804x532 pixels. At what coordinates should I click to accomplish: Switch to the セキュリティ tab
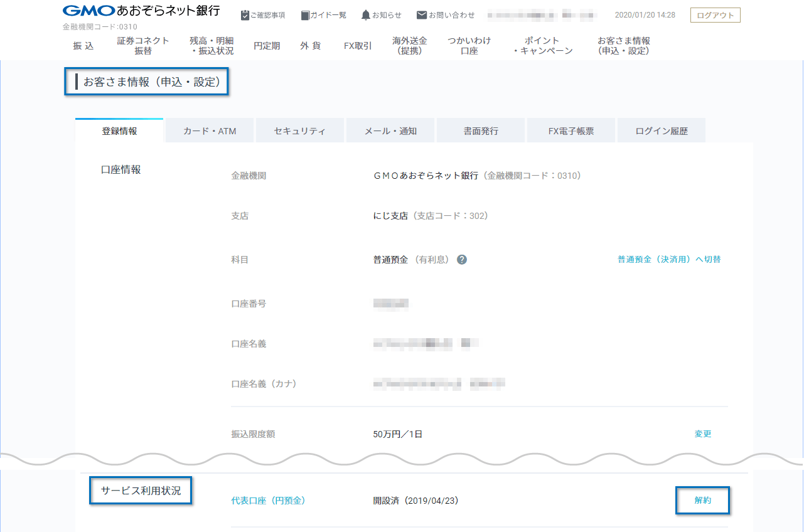300,131
